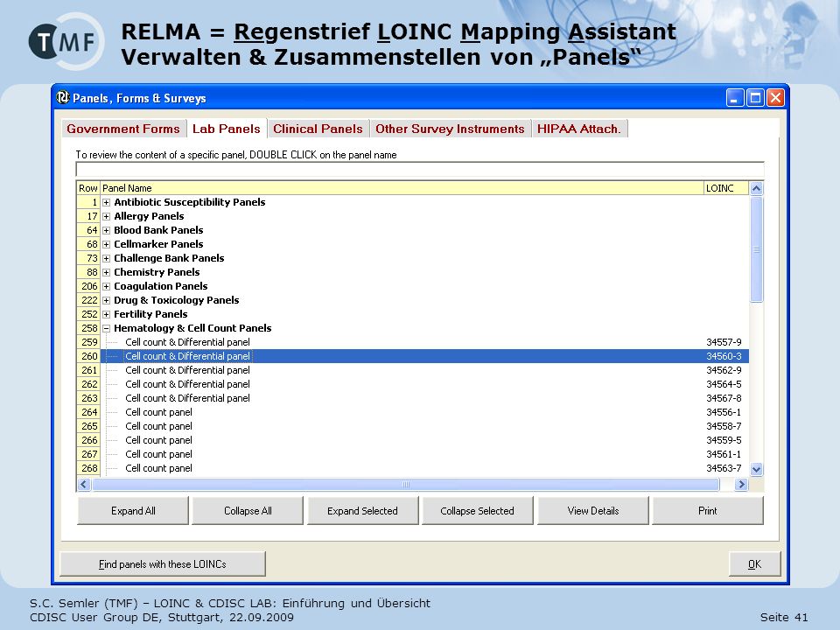
Task: Click the vertical scrollbar up arrow
Action: pyautogui.click(x=756, y=188)
